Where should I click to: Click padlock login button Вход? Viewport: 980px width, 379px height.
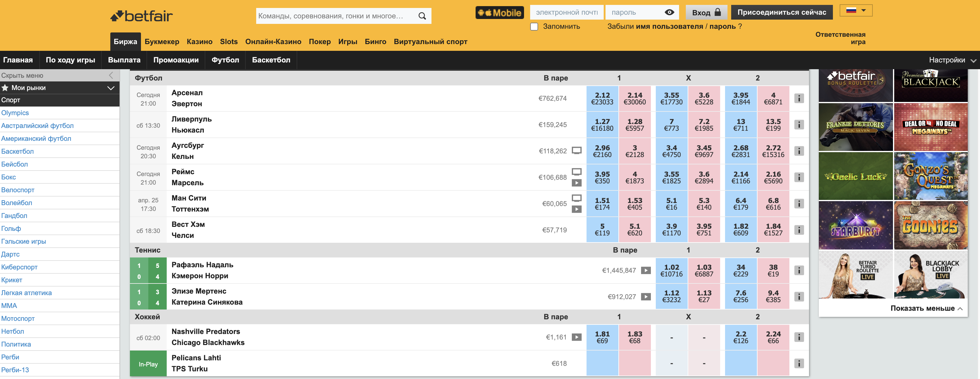pyautogui.click(x=706, y=12)
